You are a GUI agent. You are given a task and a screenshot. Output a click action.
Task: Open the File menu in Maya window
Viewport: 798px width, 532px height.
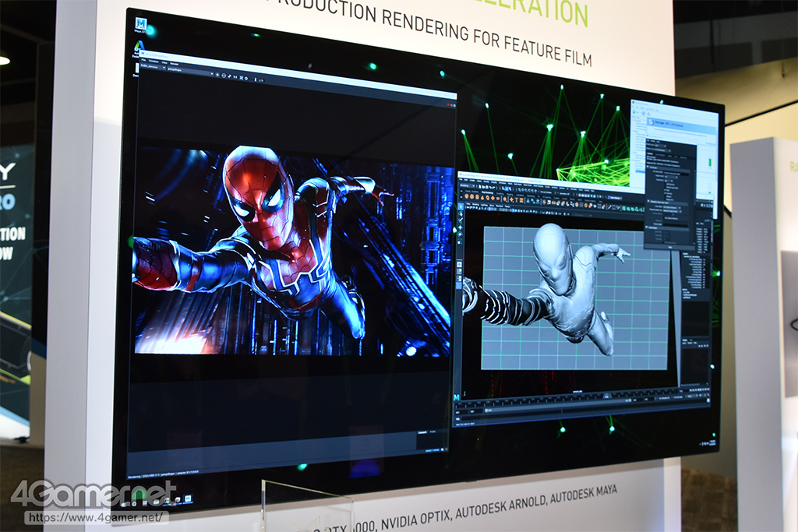[x=461, y=179]
